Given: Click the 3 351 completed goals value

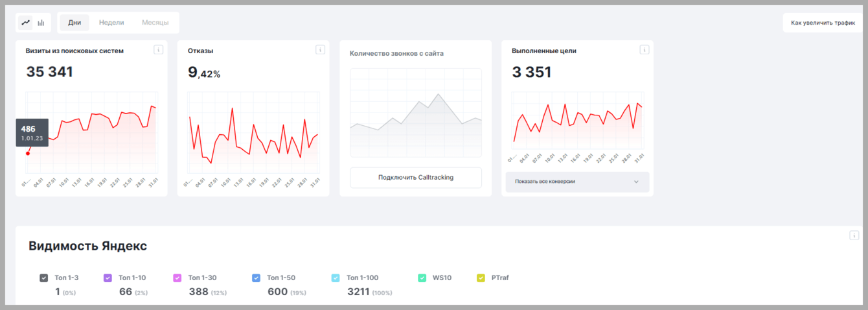Looking at the screenshot, I should [531, 72].
